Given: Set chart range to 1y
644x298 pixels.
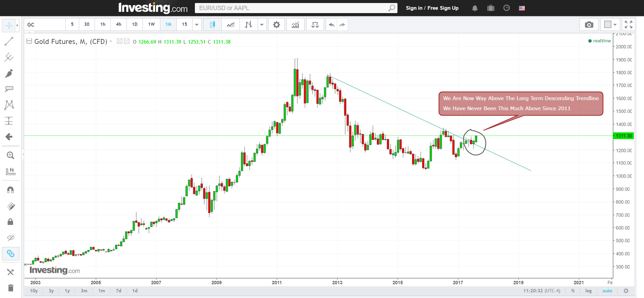Looking at the screenshot, I should 67,291.
